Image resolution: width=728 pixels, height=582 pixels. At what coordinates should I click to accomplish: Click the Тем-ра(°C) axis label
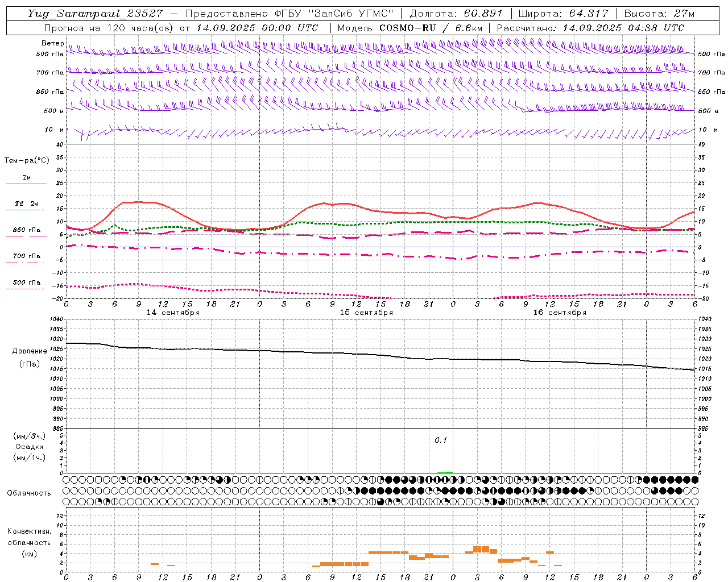[27, 160]
